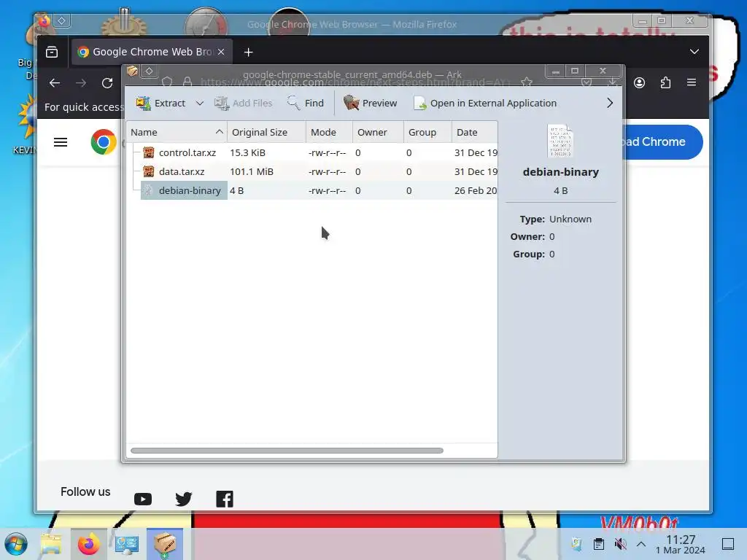Open the clipboard tray icon
The height and width of the screenshot is (560, 747).
(599, 544)
